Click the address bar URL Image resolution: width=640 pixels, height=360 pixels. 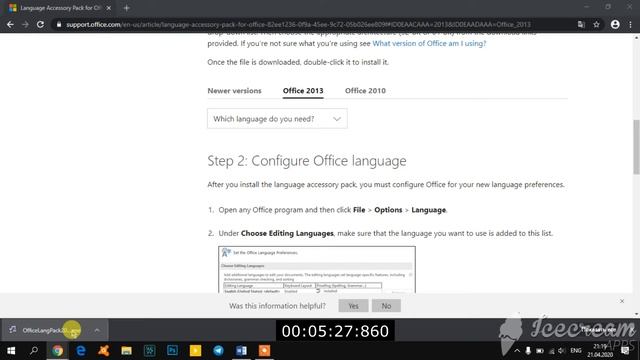click(298, 24)
